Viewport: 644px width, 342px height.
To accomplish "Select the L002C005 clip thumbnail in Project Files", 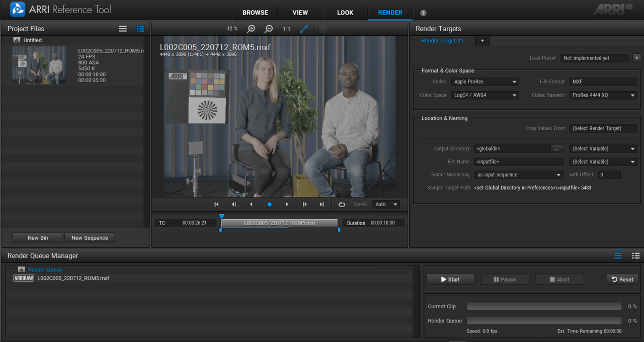I will (x=39, y=65).
